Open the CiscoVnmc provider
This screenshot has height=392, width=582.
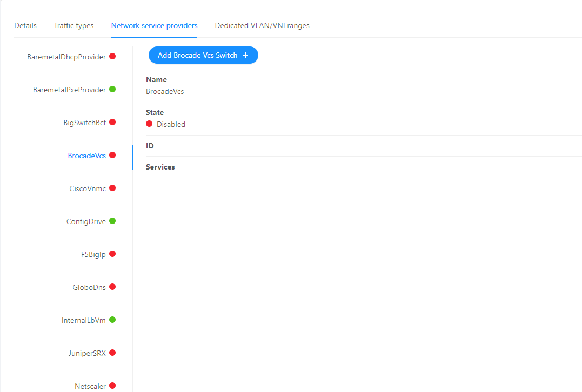(x=88, y=189)
